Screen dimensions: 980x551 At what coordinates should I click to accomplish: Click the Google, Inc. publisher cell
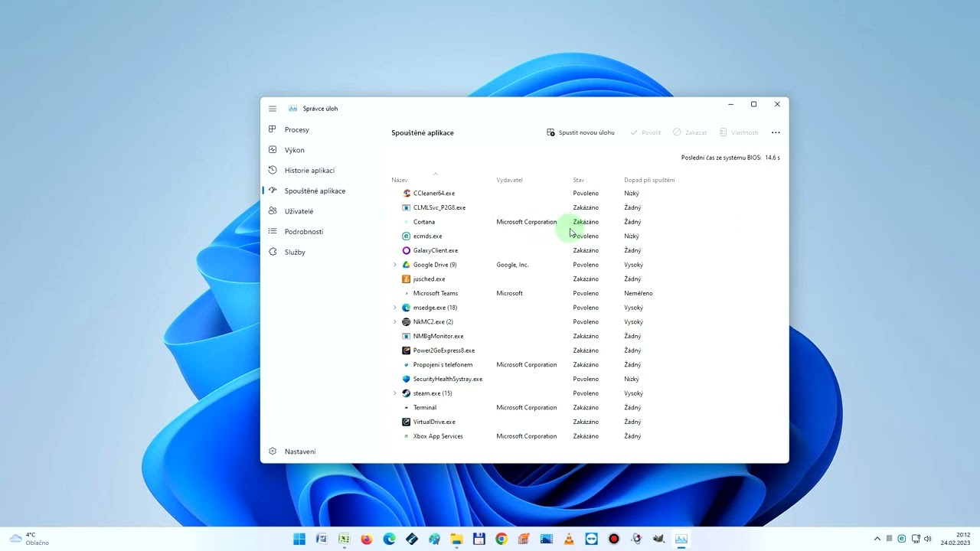512,265
